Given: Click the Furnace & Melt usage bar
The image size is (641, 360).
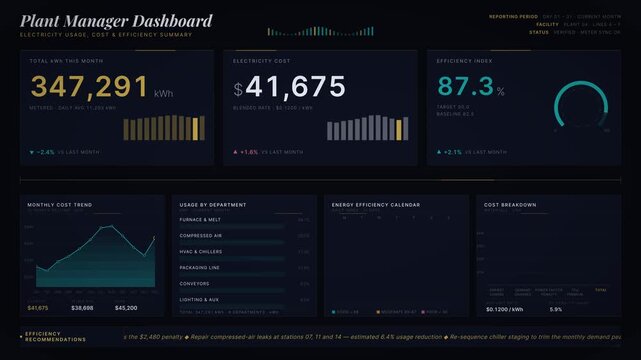Looking at the screenshot, I should coord(232,226).
